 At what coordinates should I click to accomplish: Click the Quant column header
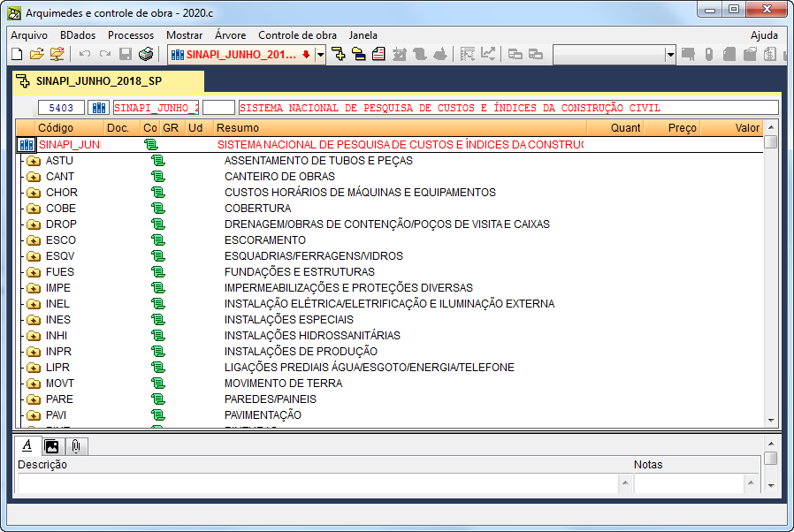(615, 128)
